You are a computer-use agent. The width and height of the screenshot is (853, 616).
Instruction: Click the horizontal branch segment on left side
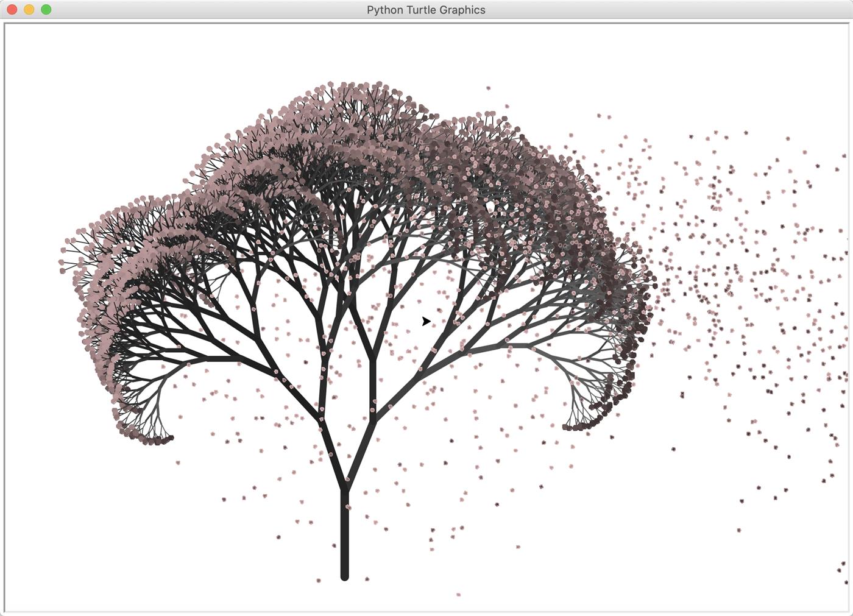tap(222, 359)
